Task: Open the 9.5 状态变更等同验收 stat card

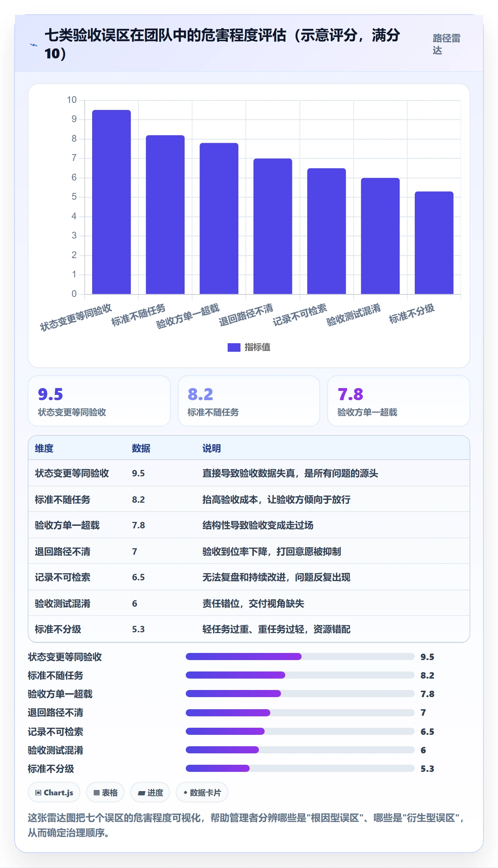Action: coord(99,401)
